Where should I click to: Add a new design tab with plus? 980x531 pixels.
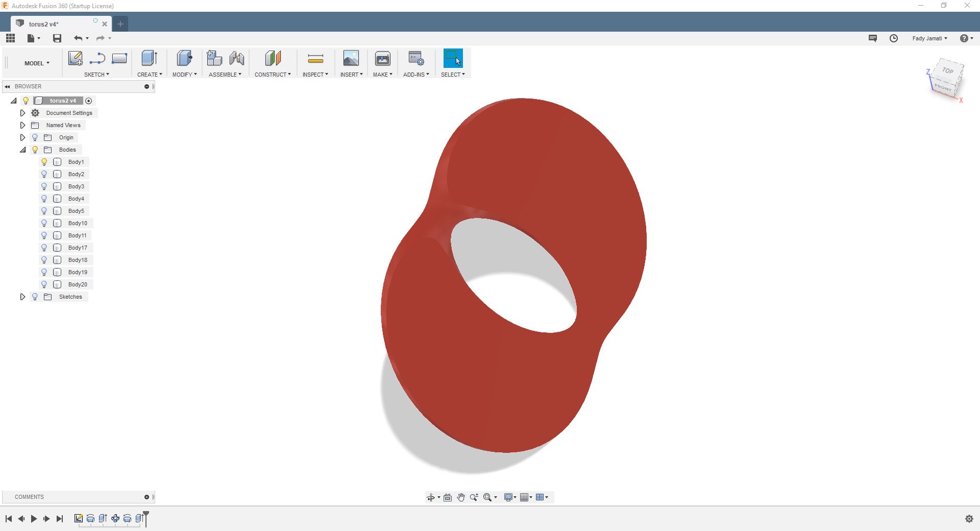pos(120,24)
